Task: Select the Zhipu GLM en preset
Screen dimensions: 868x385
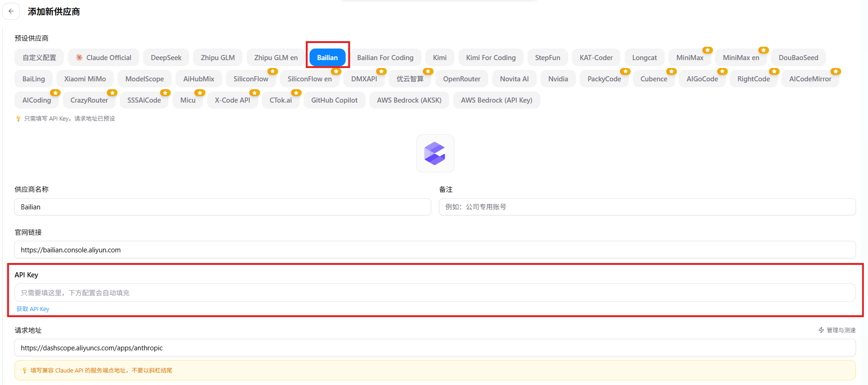Action: coord(276,58)
